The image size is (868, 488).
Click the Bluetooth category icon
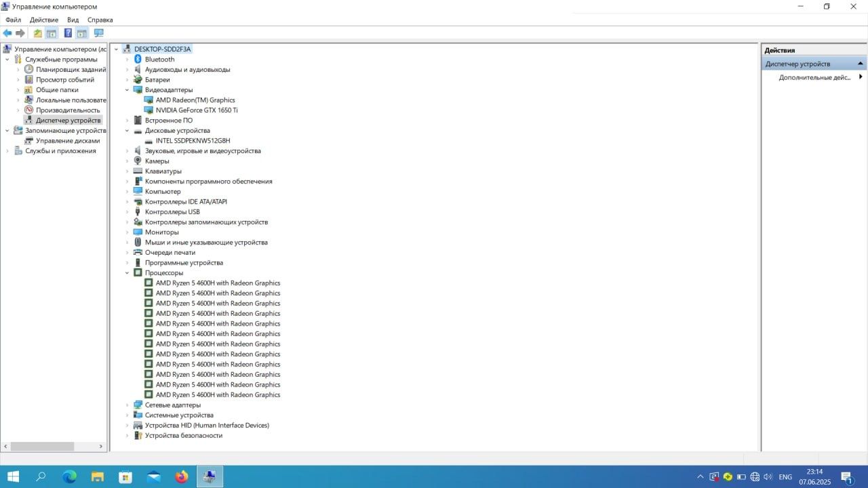[138, 59]
